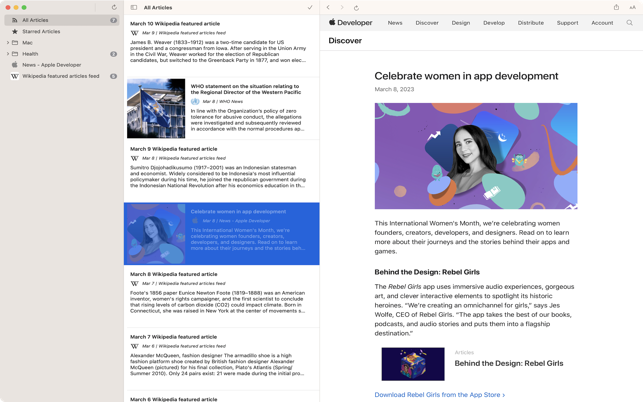Click the Health folder icon
Image resolution: width=643 pixels, height=402 pixels.
(x=15, y=54)
